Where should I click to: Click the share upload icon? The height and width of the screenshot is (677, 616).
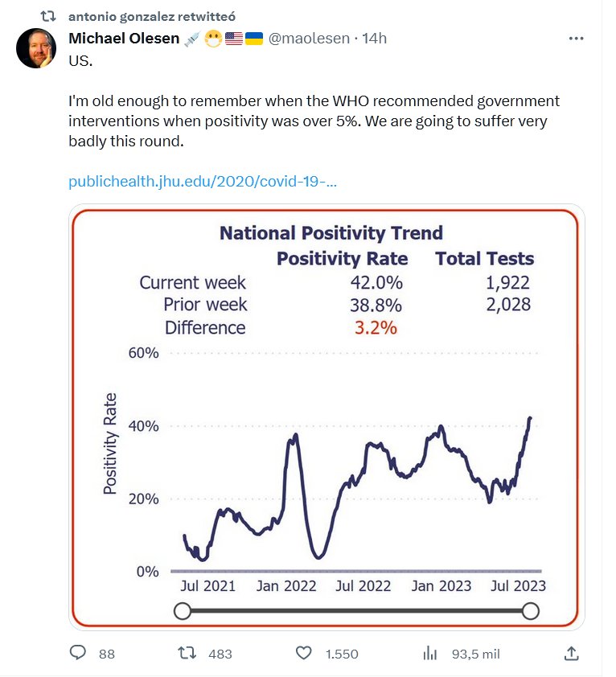(571, 654)
